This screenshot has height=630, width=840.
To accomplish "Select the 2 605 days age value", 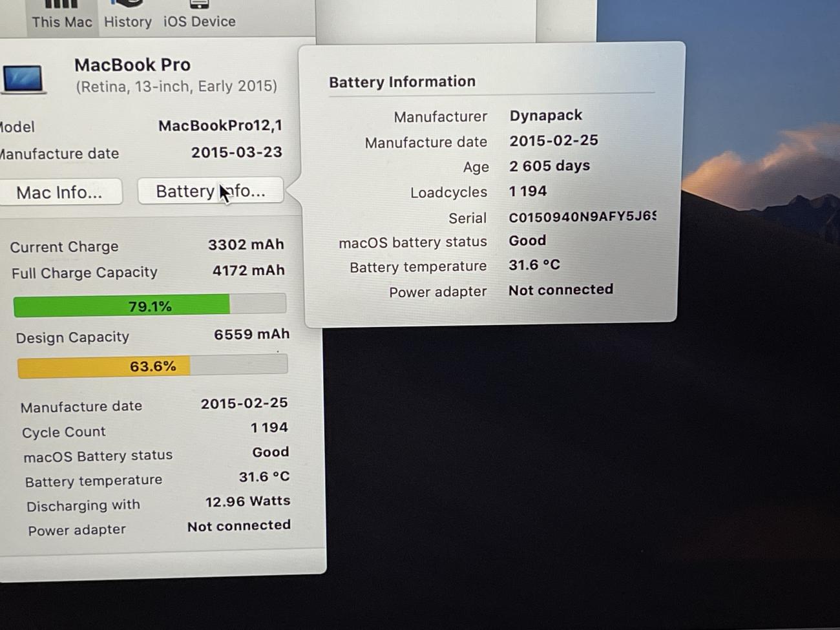I will click(550, 165).
